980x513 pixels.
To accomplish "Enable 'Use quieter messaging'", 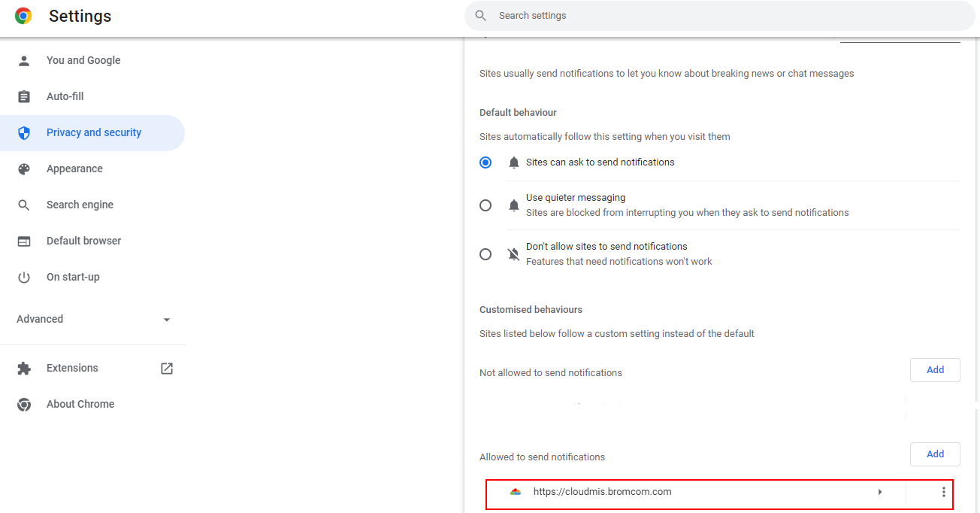I will click(x=485, y=205).
